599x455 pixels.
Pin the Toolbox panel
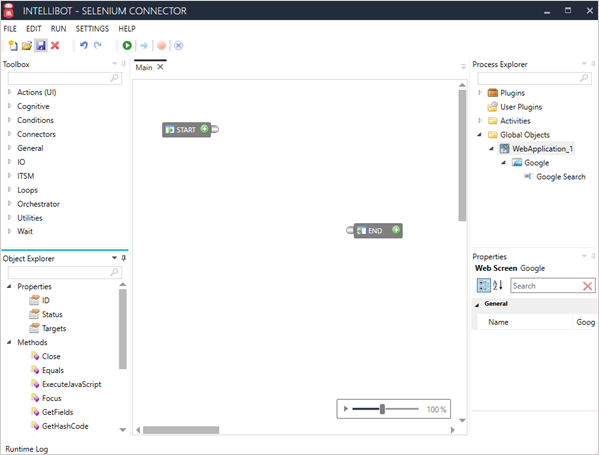123,64
